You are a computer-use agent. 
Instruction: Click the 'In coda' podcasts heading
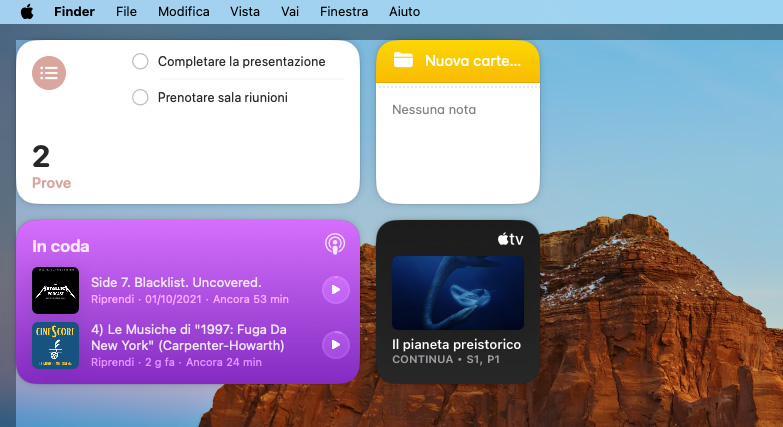point(60,246)
